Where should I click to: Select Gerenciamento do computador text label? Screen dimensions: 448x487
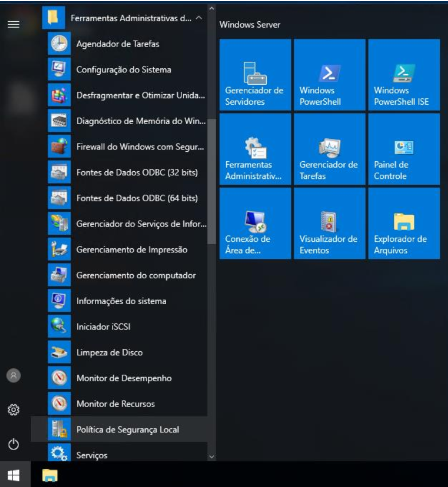click(x=136, y=275)
